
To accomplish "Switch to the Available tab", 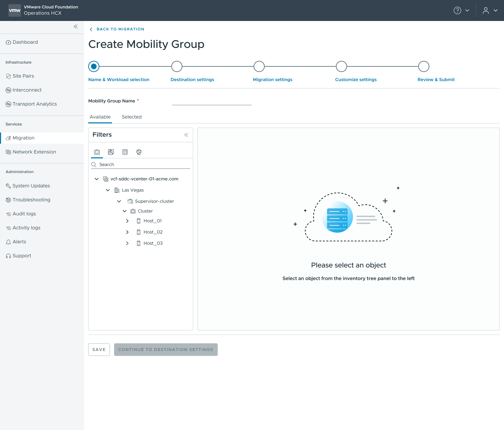I will 100,117.
